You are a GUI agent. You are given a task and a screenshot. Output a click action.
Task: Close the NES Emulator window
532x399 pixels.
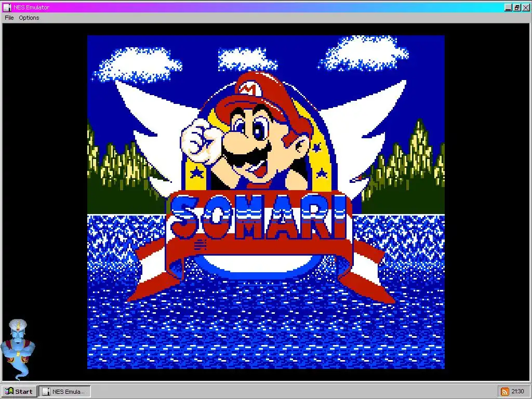click(526, 7)
